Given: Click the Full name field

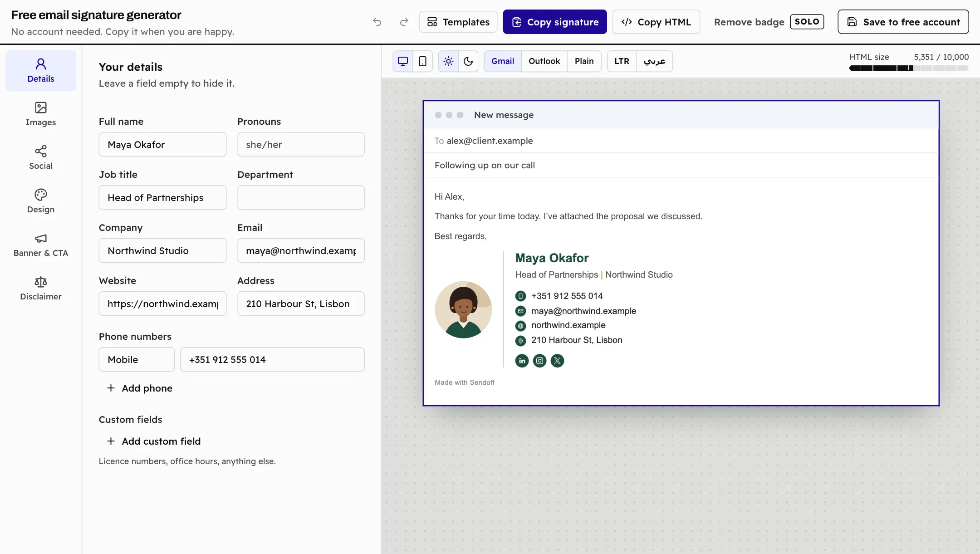Looking at the screenshot, I should [x=162, y=144].
